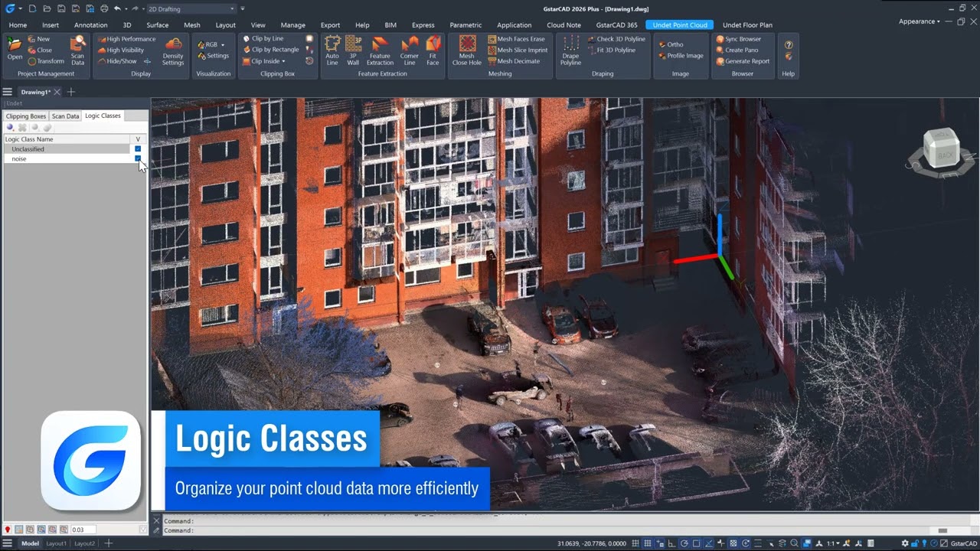Add a new drawing tab
Screen dimensions: 980x551
71,92
